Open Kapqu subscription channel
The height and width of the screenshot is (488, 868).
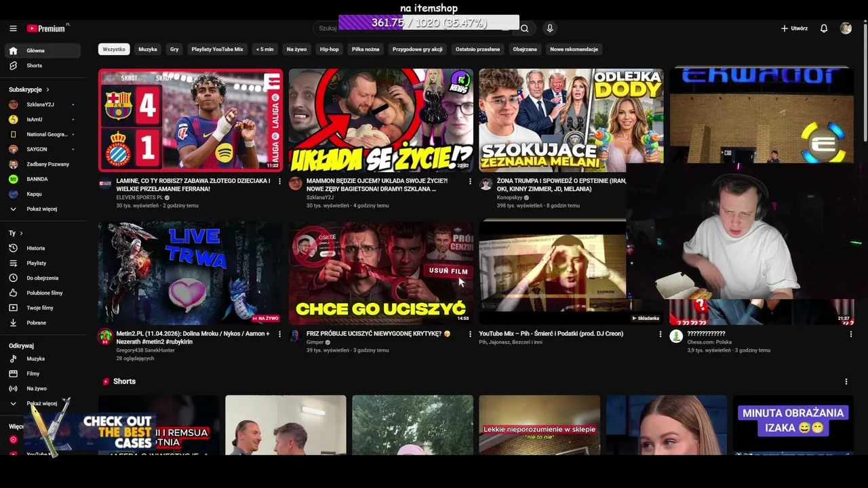pos(43,194)
